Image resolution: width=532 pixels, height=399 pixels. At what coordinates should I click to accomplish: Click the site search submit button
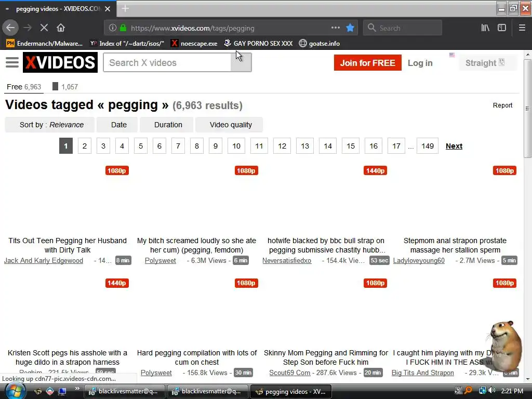[x=241, y=62]
